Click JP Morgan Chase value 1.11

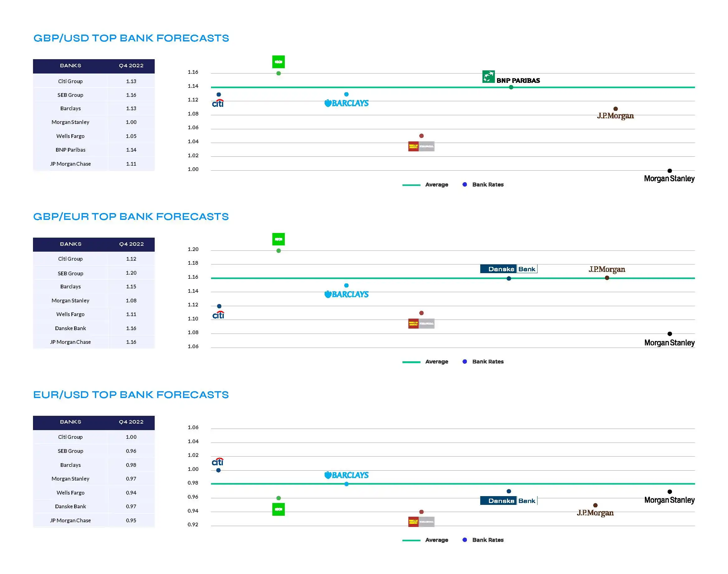pyautogui.click(x=131, y=164)
